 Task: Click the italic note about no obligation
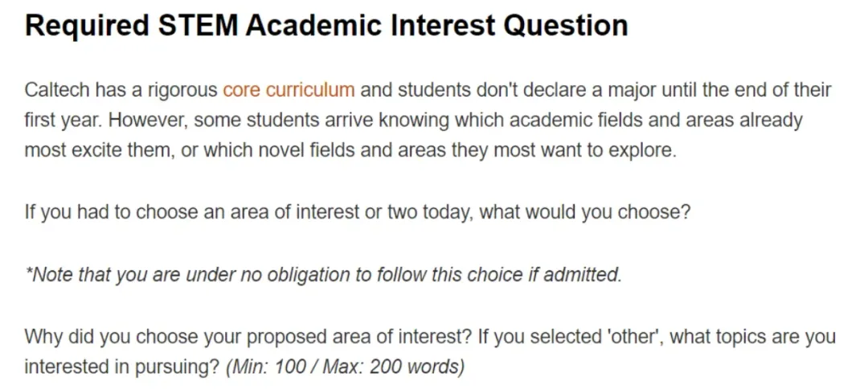pos(324,274)
